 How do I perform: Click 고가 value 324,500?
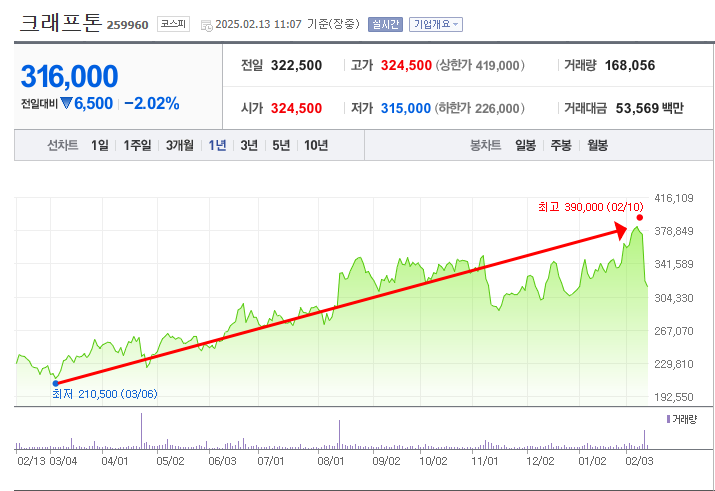tap(406, 66)
